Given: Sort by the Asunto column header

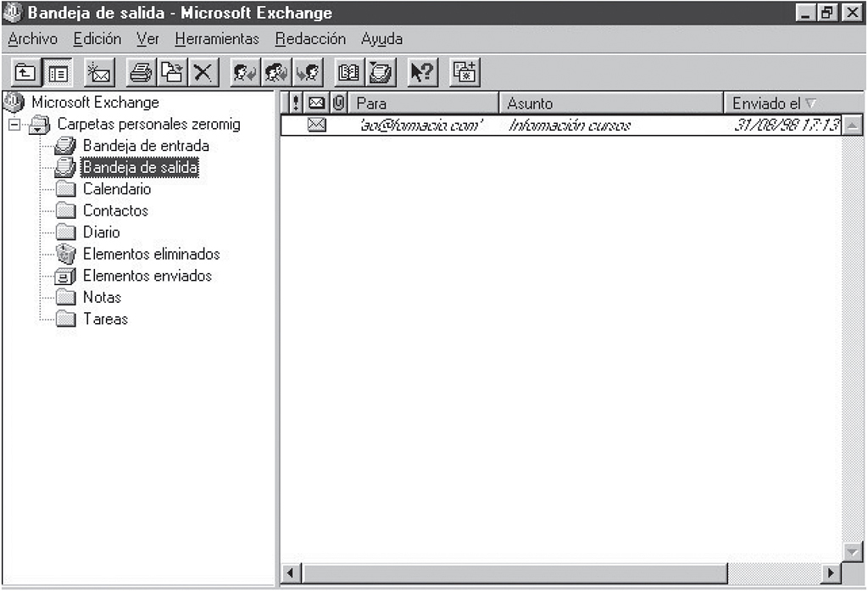Looking at the screenshot, I should coord(610,103).
